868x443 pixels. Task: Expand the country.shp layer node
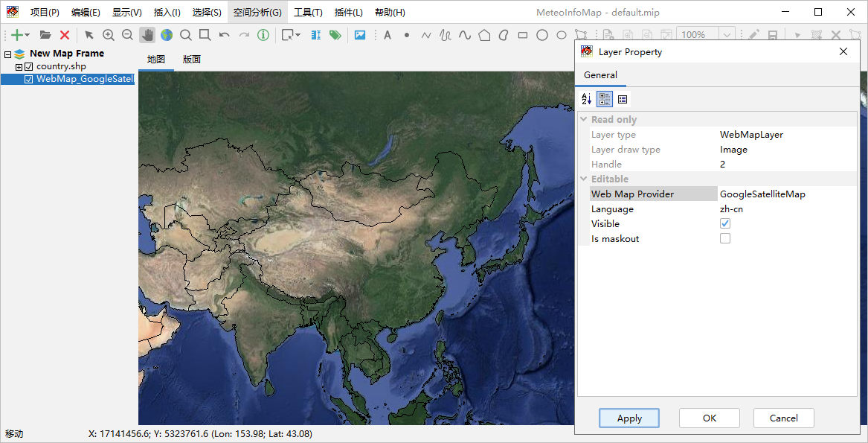(x=19, y=67)
